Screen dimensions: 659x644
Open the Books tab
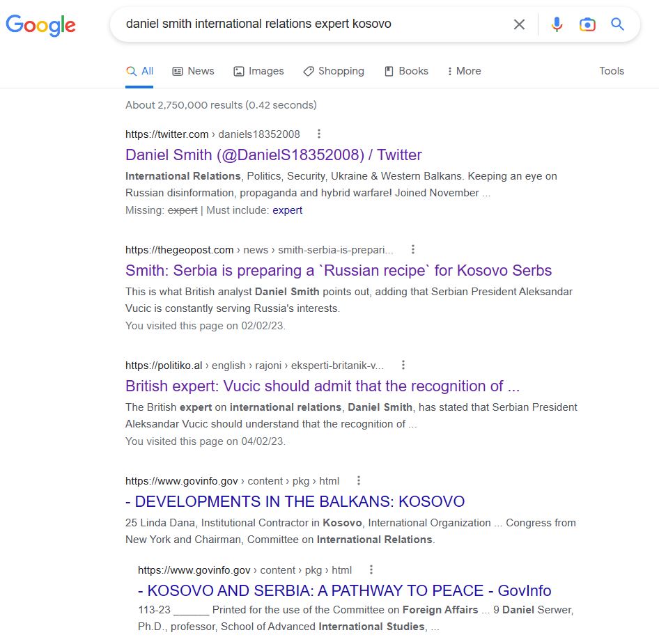[x=406, y=71]
